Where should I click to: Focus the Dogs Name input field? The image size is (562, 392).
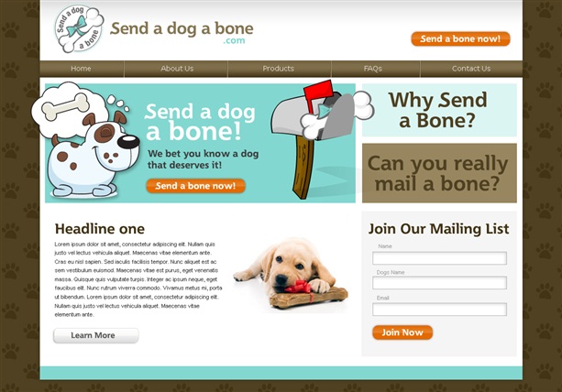pyautogui.click(x=439, y=283)
